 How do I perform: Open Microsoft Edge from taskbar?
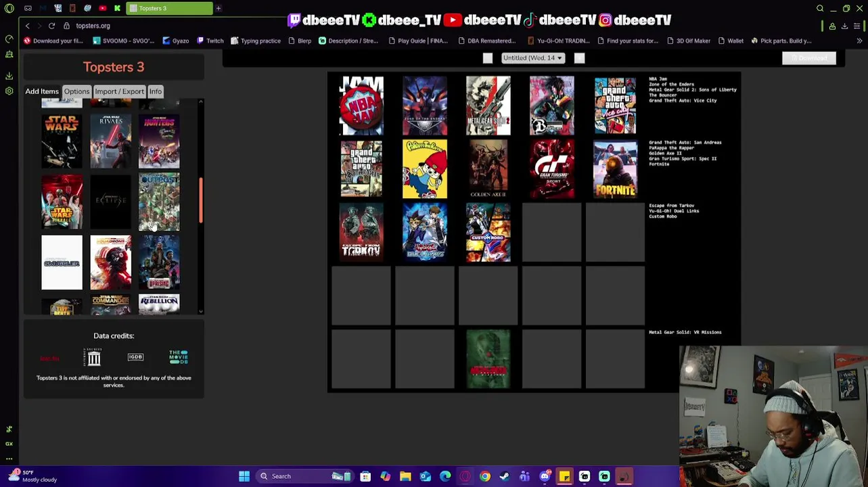tap(445, 476)
